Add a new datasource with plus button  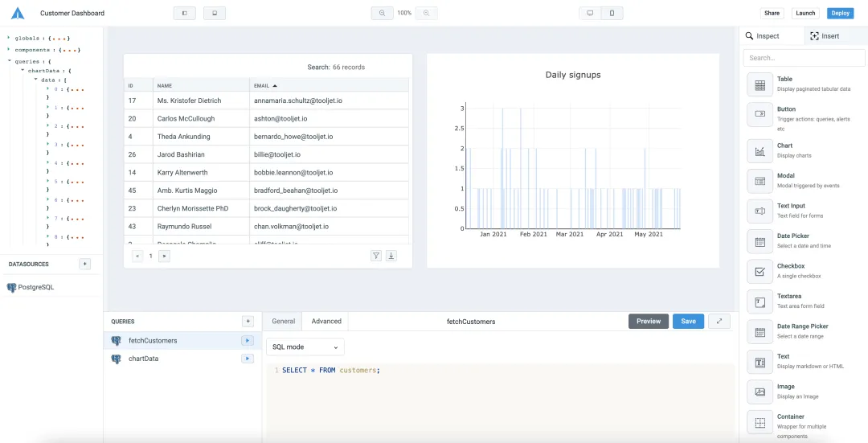[84, 264]
